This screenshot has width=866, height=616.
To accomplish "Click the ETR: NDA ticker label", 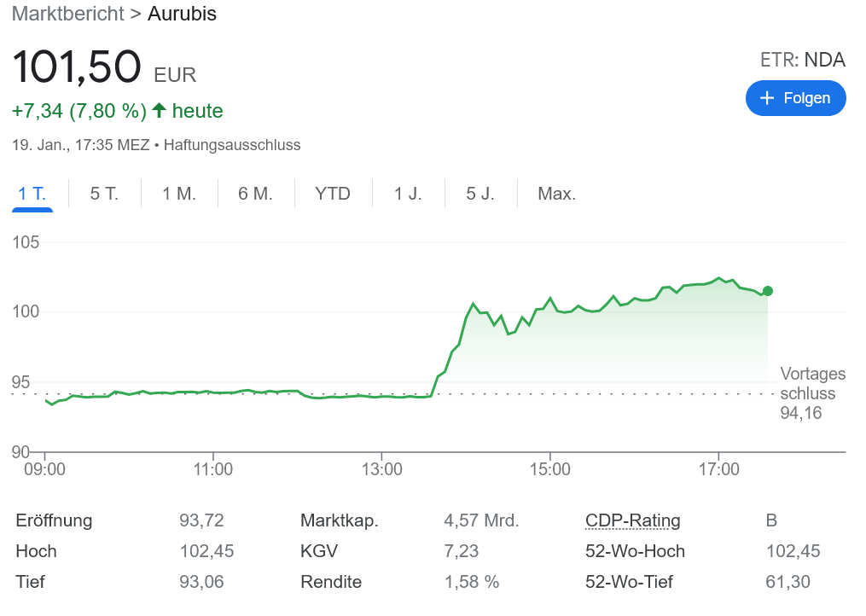I will pyautogui.click(x=803, y=60).
